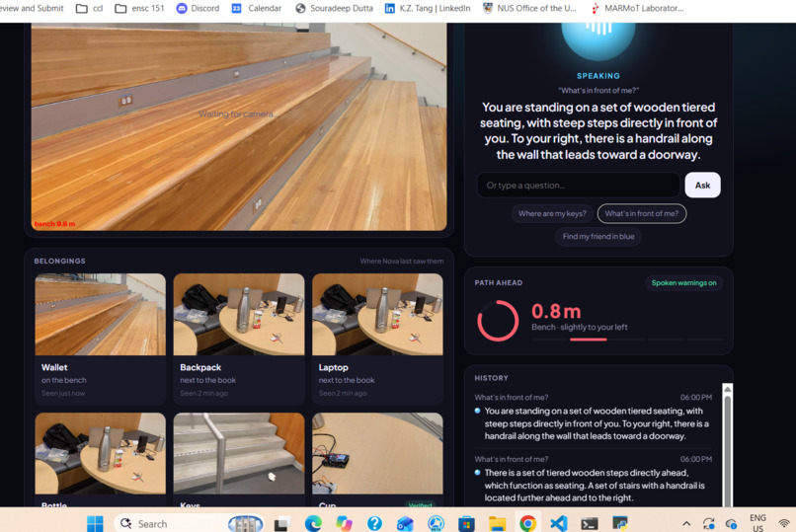Open the Wallet belonging thumbnail
Image resolution: width=796 pixels, height=532 pixels.
(x=100, y=315)
